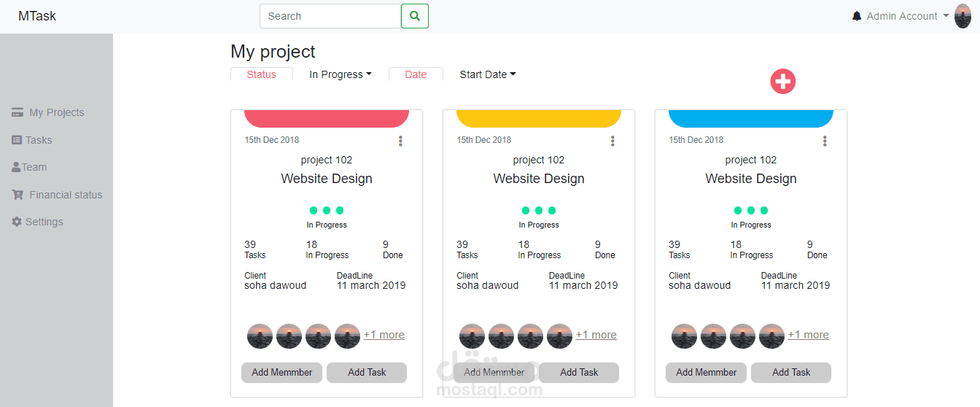The height and width of the screenshot is (407, 980).
Task: Open Financial status in the sidebar
Action: coord(66,195)
